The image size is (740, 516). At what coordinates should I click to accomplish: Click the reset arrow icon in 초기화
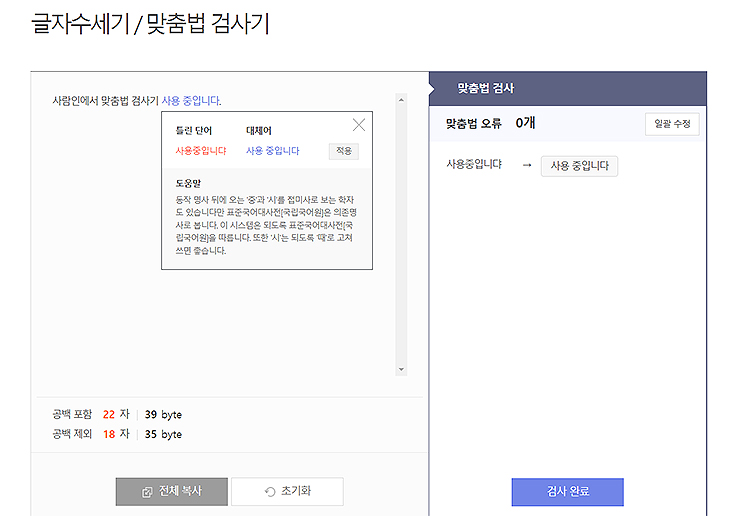click(x=270, y=492)
